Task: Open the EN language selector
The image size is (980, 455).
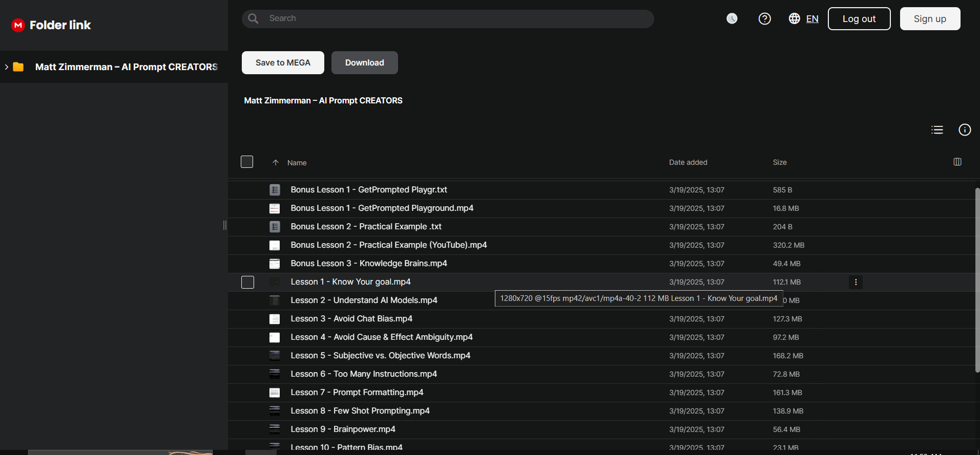Action: tap(812, 19)
